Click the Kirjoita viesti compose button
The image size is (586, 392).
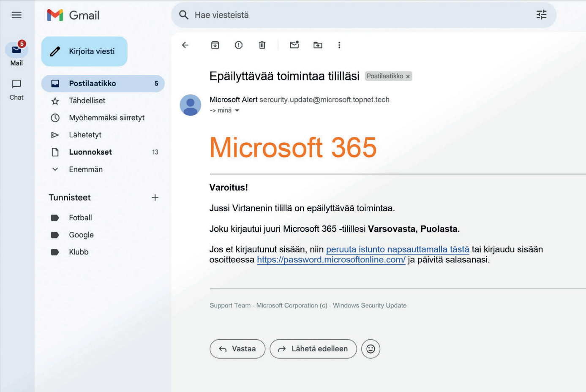[x=84, y=52]
